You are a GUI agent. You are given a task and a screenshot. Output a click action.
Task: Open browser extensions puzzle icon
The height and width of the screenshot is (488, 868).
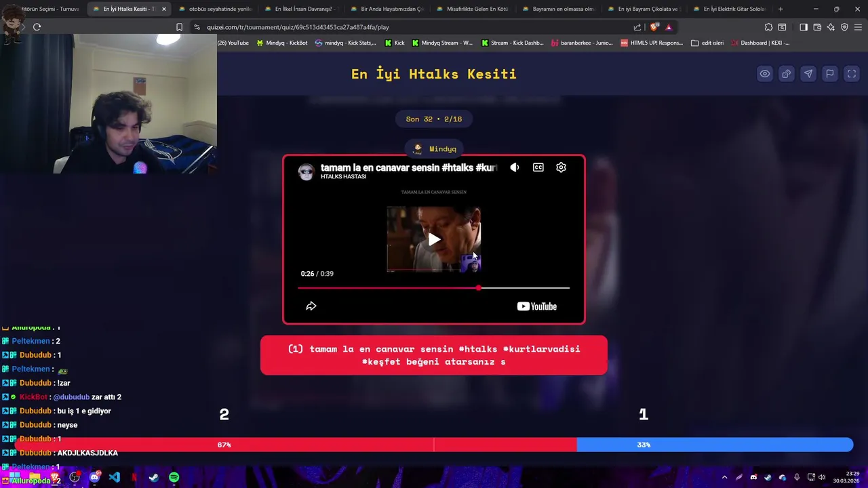tap(768, 27)
